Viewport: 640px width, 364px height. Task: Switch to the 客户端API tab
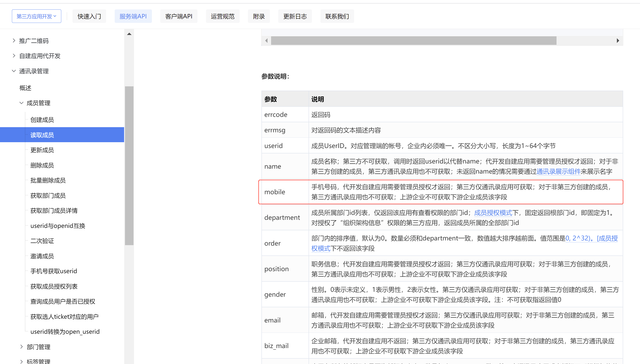pyautogui.click(x=179, y=16)
